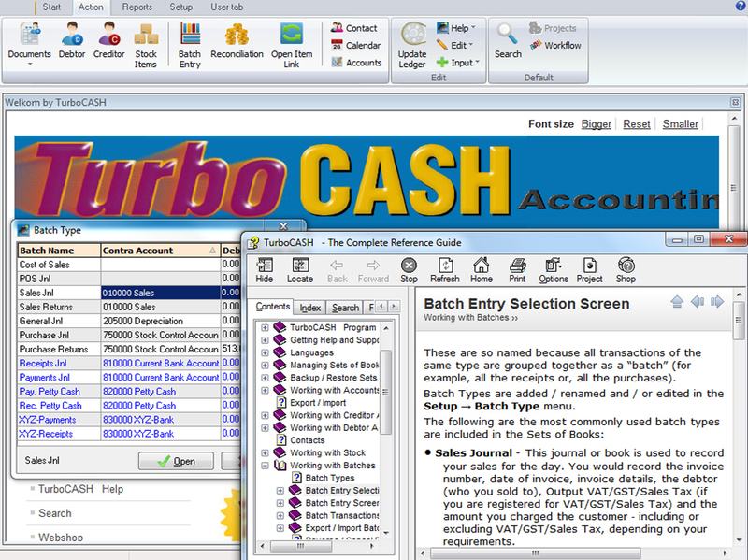Click Shop in the help toolbar
Viewport: 748px width, 560px height.
click(x=626, y=270)
